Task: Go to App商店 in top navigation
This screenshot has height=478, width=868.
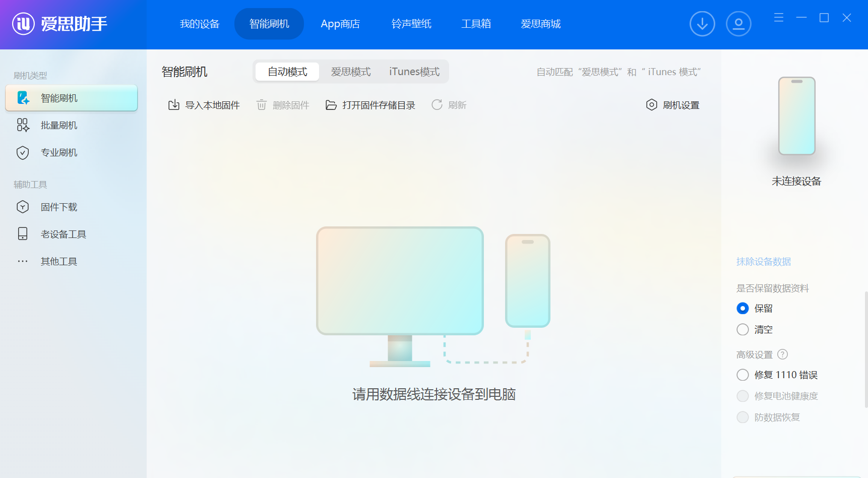Action: coord(340,24)
